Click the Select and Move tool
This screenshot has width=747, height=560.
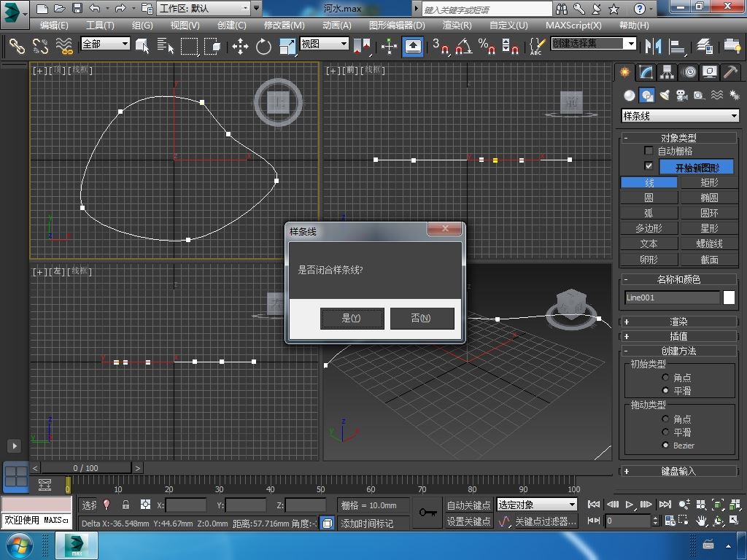(240, 47)
